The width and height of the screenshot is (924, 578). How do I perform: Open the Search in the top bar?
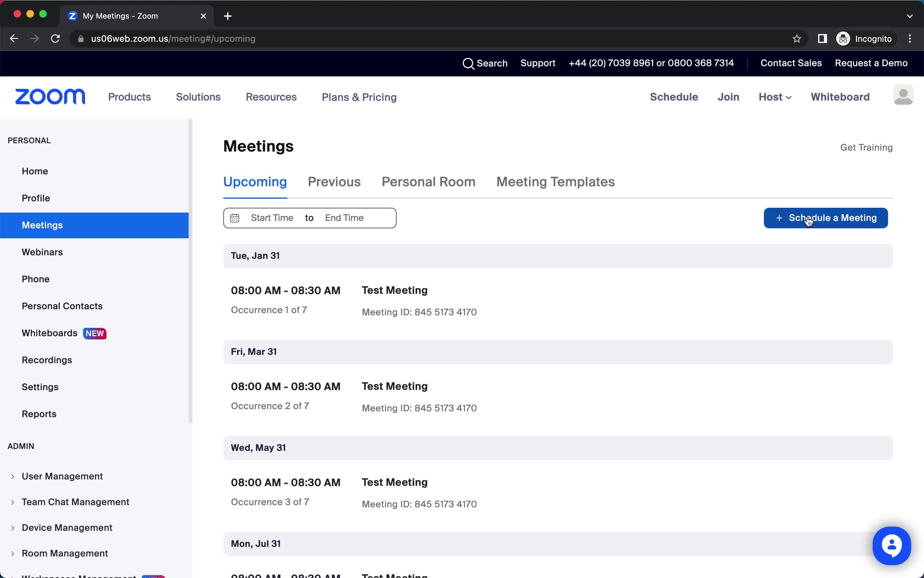(x=485, y=63)
